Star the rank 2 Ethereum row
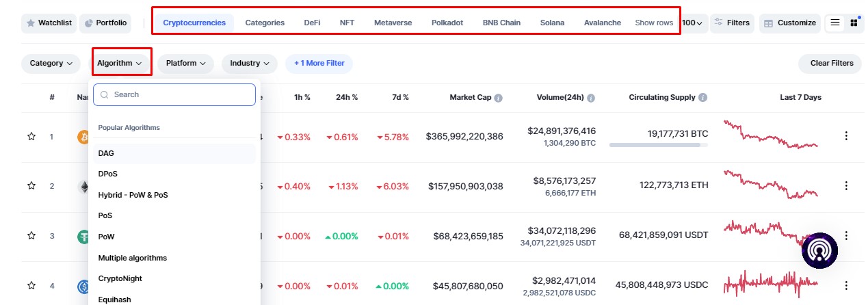The width and height of the screenshot is (868, 305). pyautogui.click(x=31, y=186)
